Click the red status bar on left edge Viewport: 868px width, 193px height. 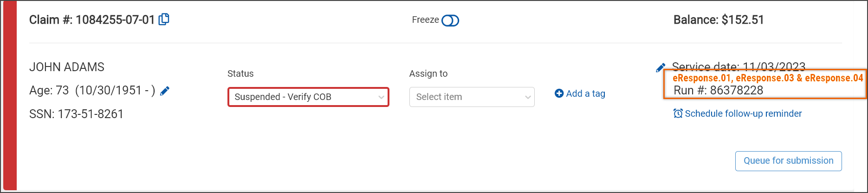pyautogui.click(x=10, y=96)
